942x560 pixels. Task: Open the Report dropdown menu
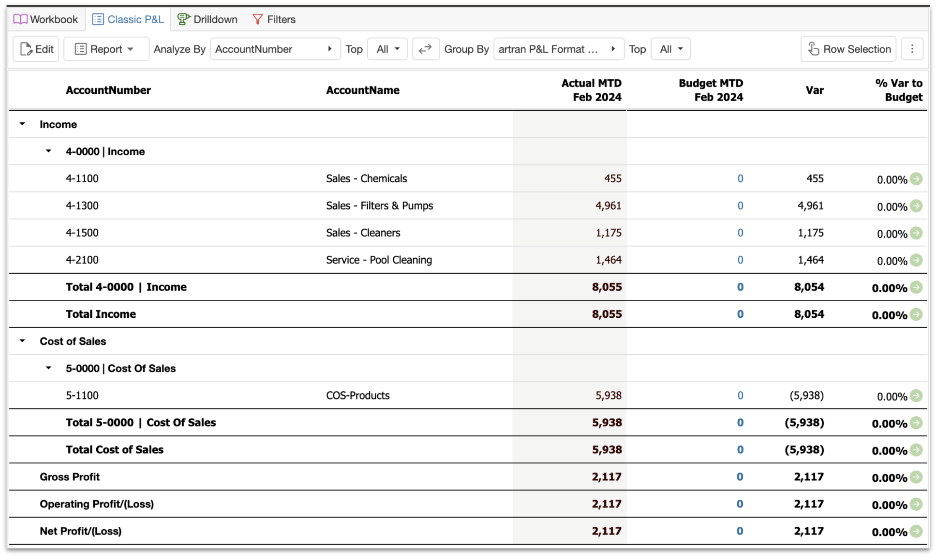[106, 49]
